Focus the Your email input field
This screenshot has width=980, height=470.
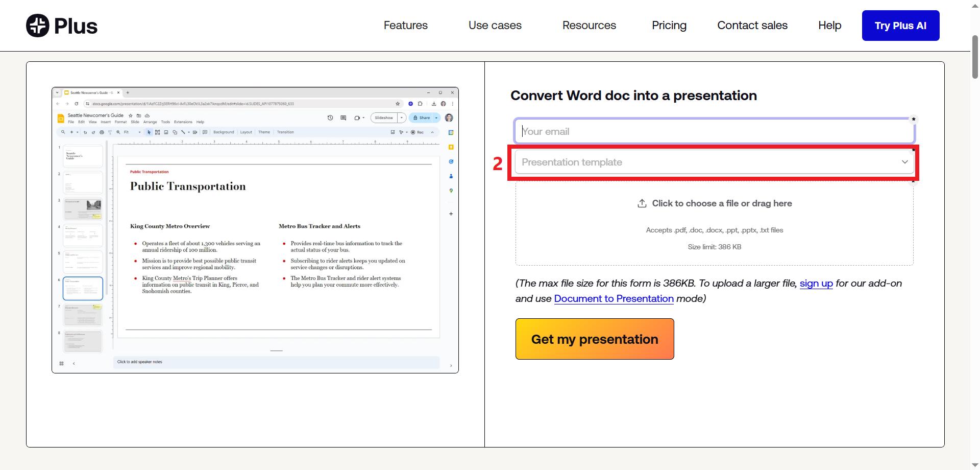click(x=714, y=131)
